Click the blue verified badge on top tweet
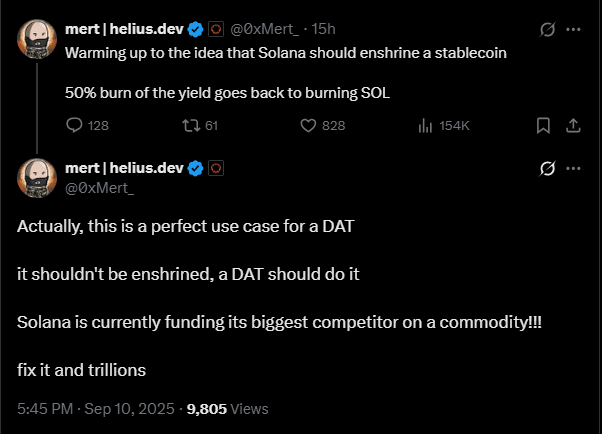Image resolution: width=602 pixels, height=434 pixels. click(x=196, y=30)
